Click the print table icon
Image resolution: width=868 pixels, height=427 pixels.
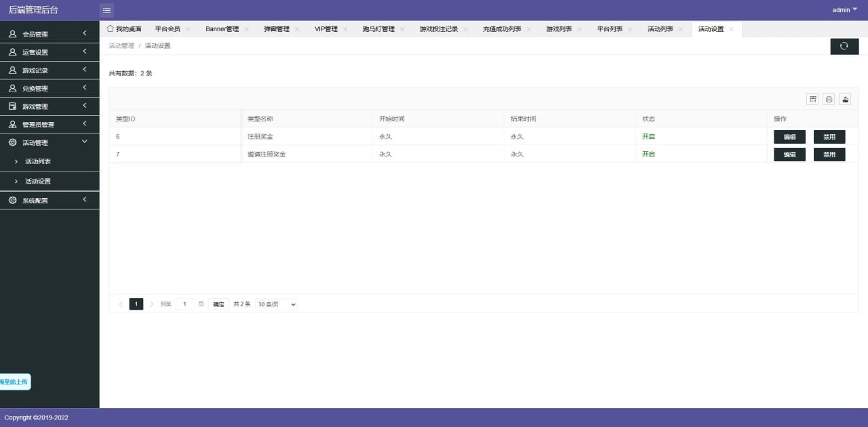tap(829, 99)
